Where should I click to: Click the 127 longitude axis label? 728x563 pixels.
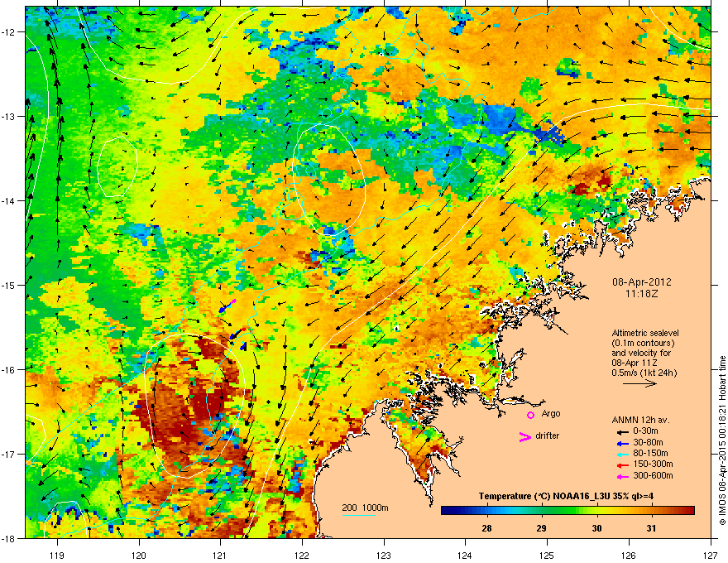click(710, 555)
